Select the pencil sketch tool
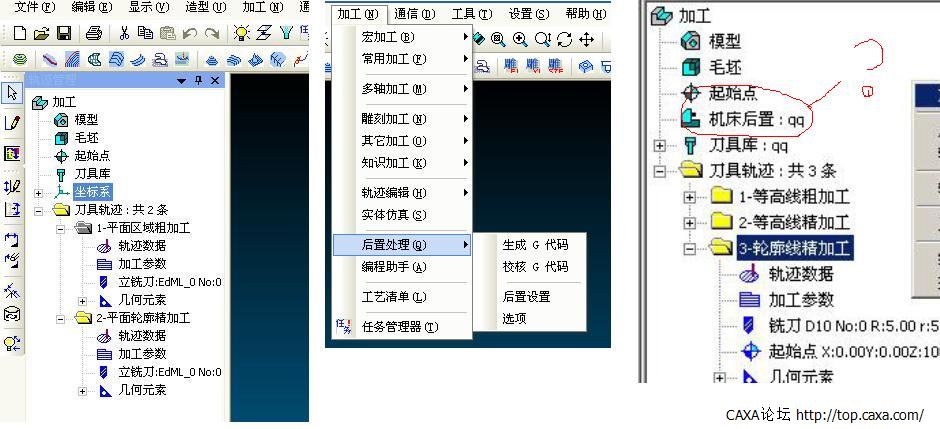The width and height of the screenshot is (940, 429). coord(12,123)
